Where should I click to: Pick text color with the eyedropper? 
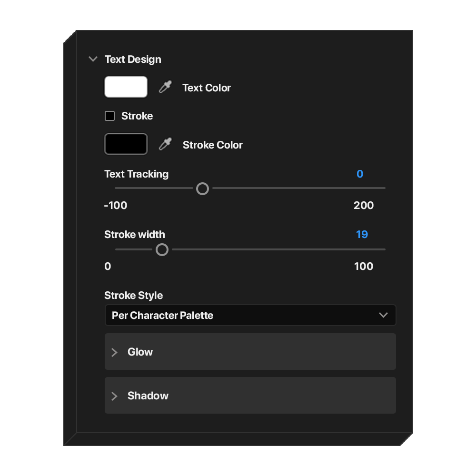[x=165, y=87]
